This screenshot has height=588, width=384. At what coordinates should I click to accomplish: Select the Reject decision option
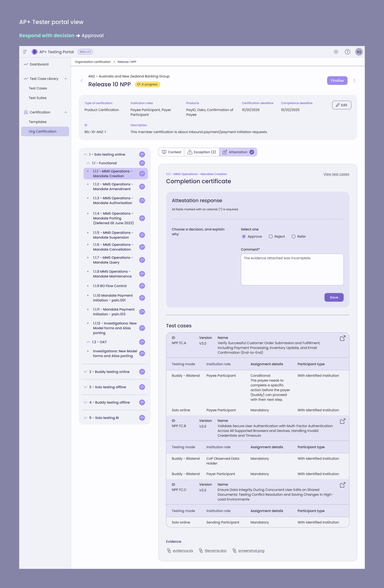pos(271,236)
